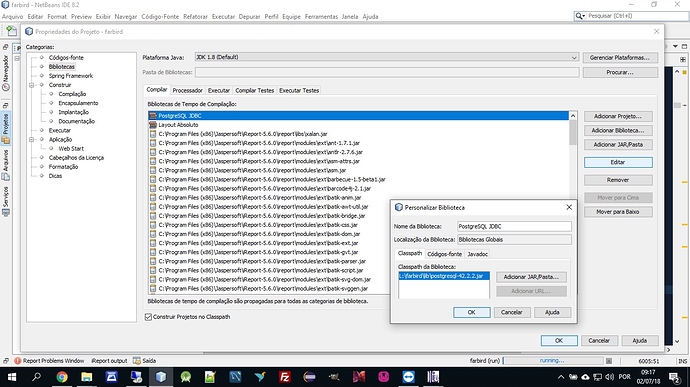This screenshot has height=387, width=690.
Task: Click the search magnifier icon in Pesquisar box
Action: [x=580, y=16]
